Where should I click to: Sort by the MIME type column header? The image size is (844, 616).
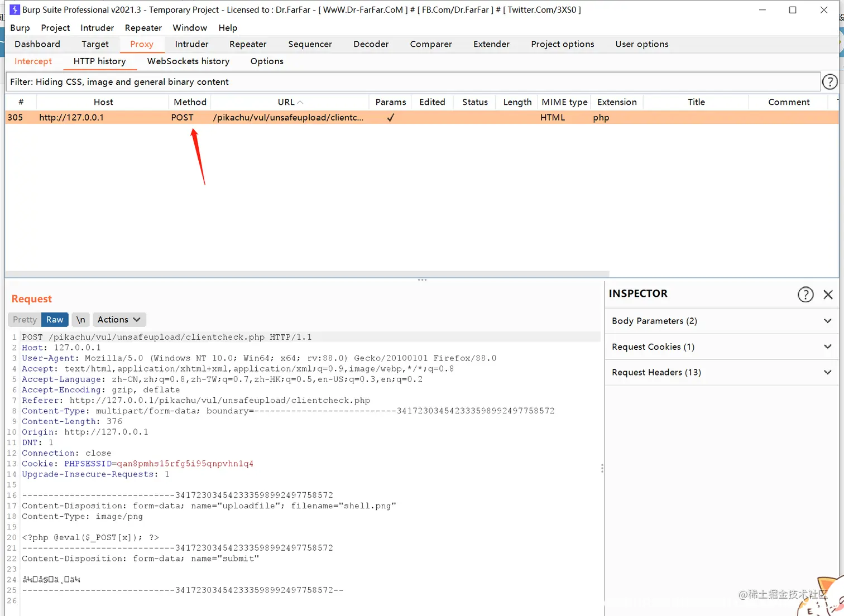coord(564,102)
